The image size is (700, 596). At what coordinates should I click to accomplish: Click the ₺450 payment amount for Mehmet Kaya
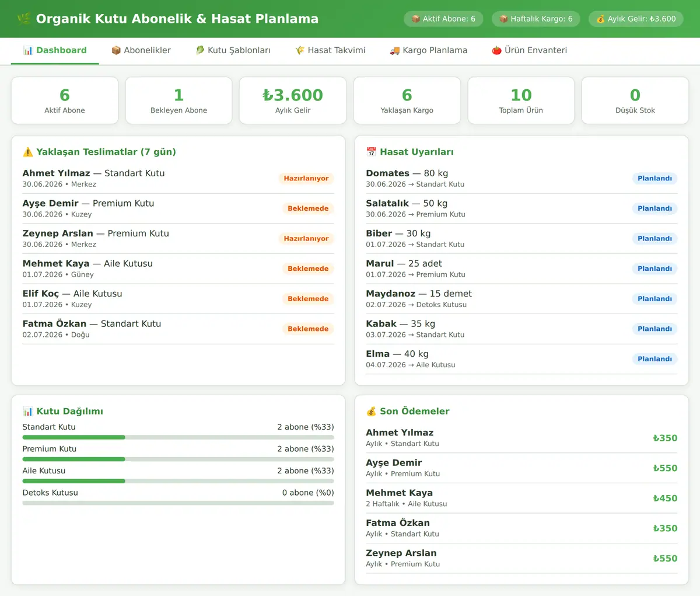(x=665, y=498)
